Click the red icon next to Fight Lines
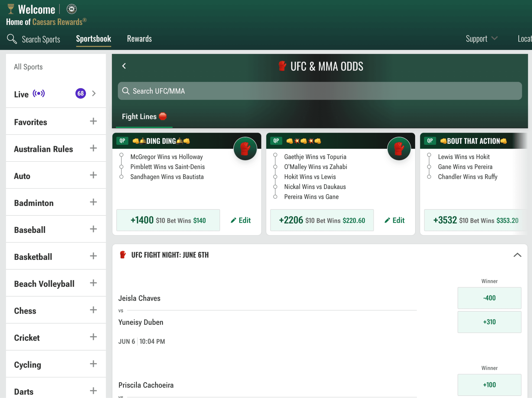 163,116
